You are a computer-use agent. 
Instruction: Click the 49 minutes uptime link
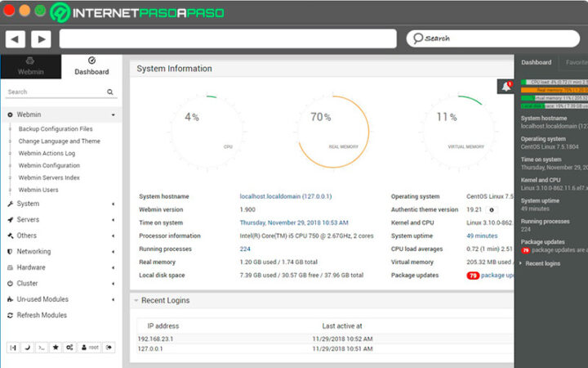point(482,236)
